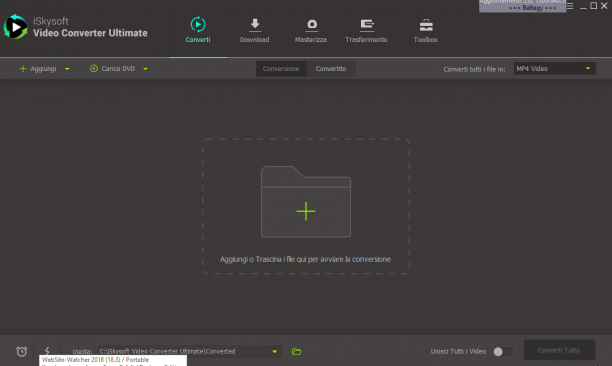Maximize the application window
612x366 pixels.
point(594,5)
